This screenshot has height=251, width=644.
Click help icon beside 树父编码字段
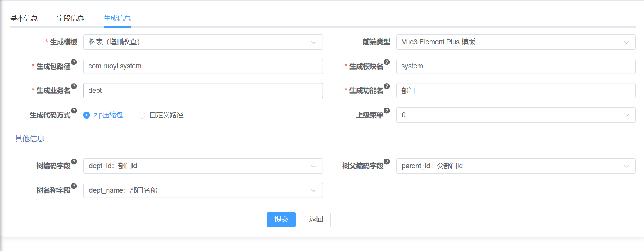(387, 162)
